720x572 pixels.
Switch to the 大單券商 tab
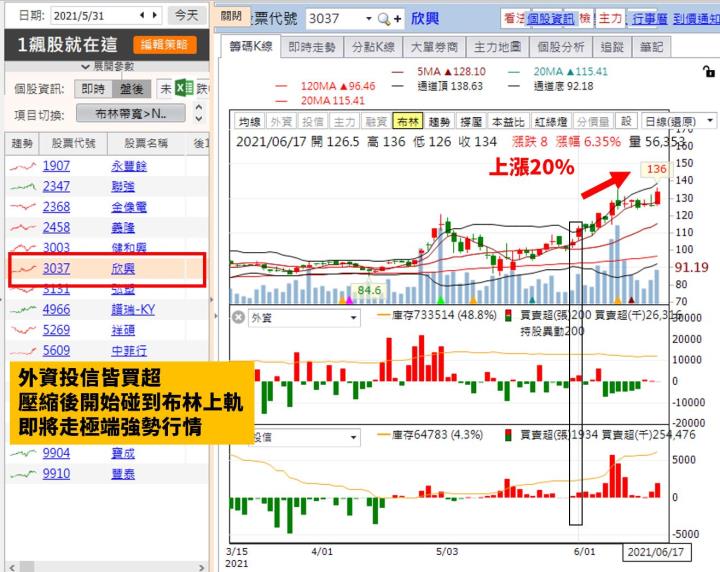coord(434,47)
